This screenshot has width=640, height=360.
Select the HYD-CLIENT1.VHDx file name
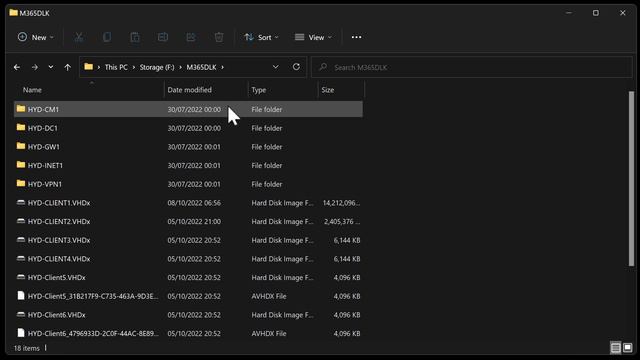click(x=59, y=203)
